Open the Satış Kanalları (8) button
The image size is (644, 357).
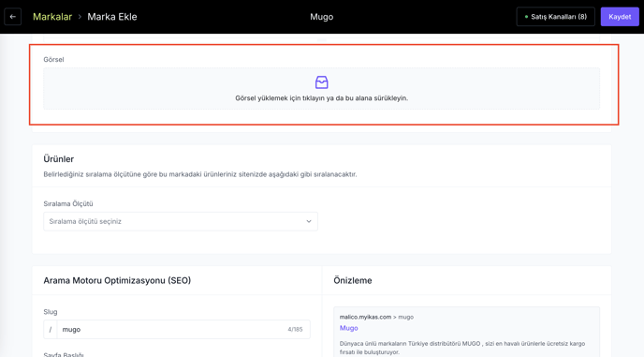[555, 17]
